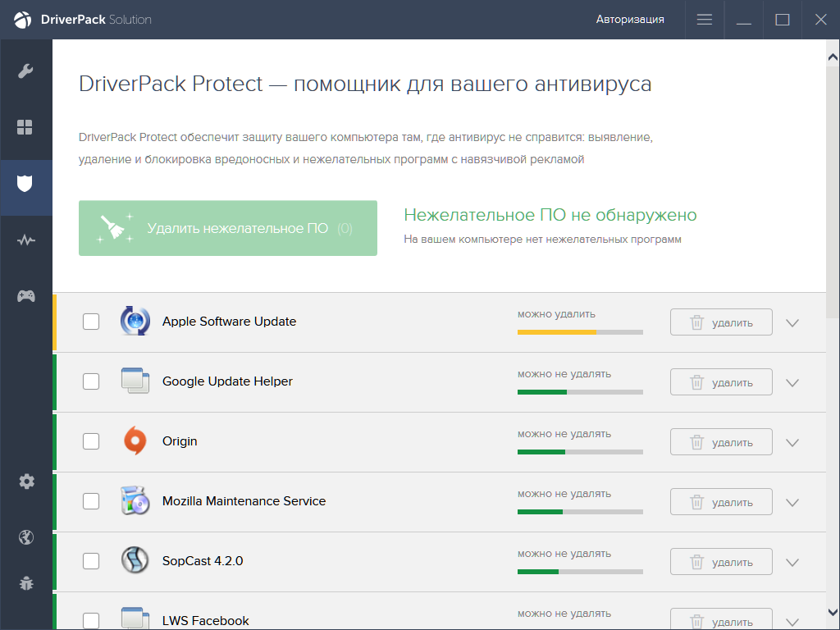Check the Google Update Helper checkbox
The image size is (840, 630).
[91, 381]
